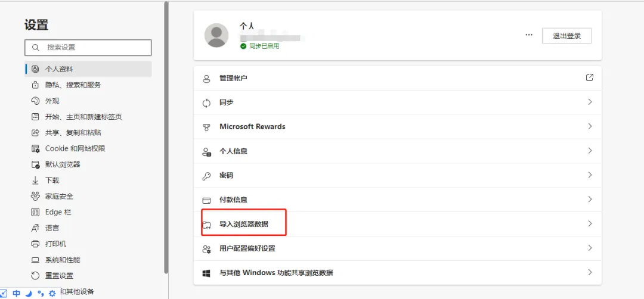Viewport: 644px width, 299px height.
Task: Open the 共享、复制和粘贴 share icon
Action: pos(35,133)
